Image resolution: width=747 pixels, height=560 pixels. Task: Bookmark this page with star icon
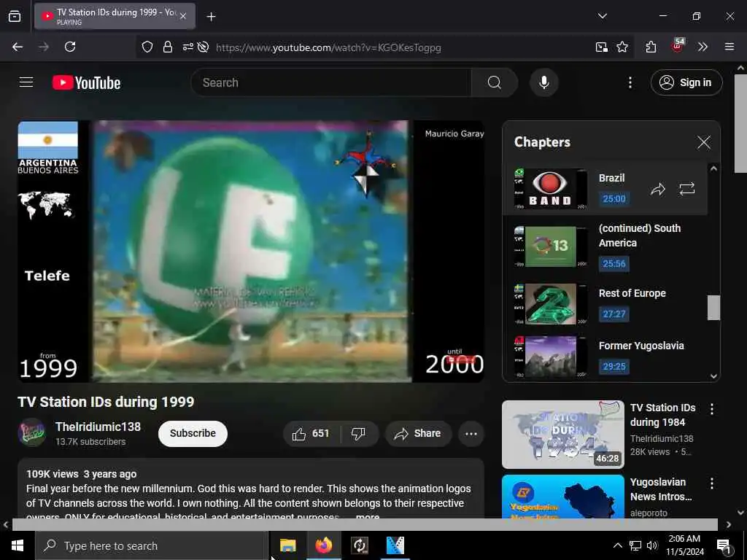point(622,47)
